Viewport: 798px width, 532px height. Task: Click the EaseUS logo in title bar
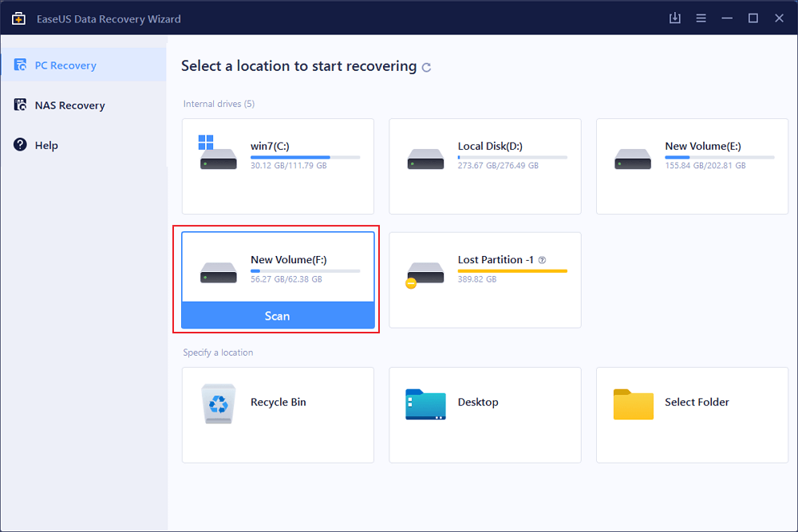point(18,18)
